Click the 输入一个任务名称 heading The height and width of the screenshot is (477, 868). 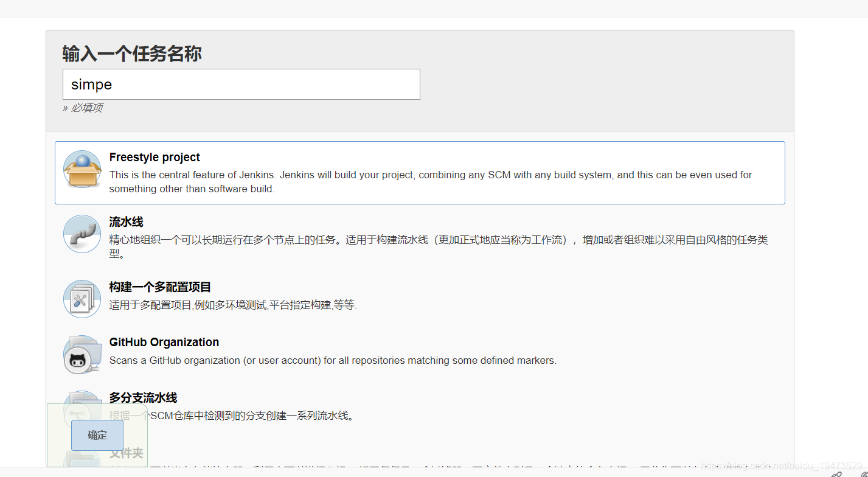(132, 54)
